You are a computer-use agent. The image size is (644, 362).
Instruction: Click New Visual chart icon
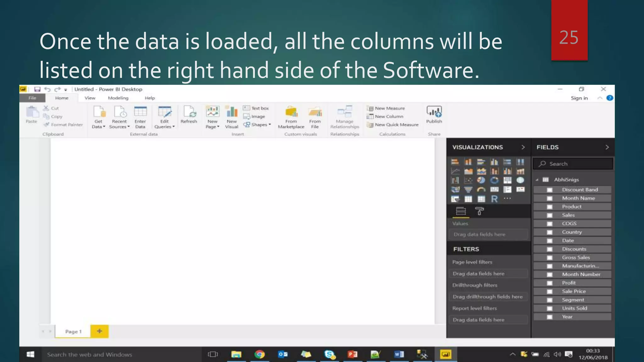click(231, 112)
